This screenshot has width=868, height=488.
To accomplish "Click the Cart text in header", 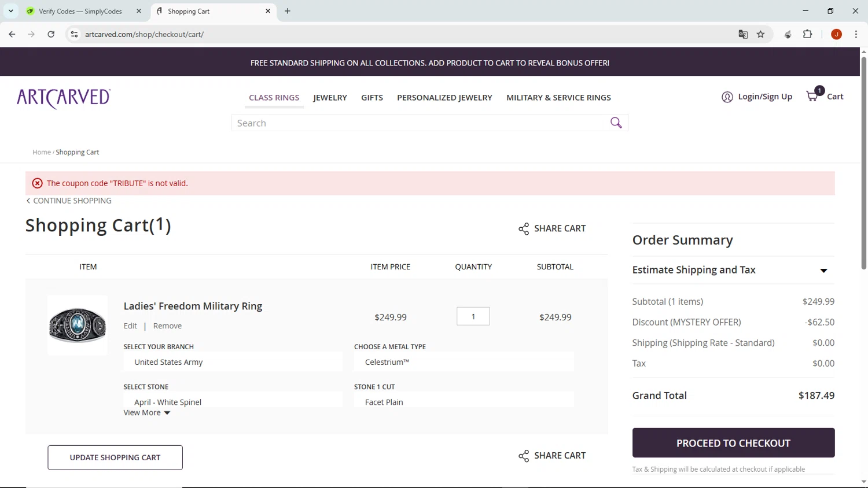I will pos(835,97).
